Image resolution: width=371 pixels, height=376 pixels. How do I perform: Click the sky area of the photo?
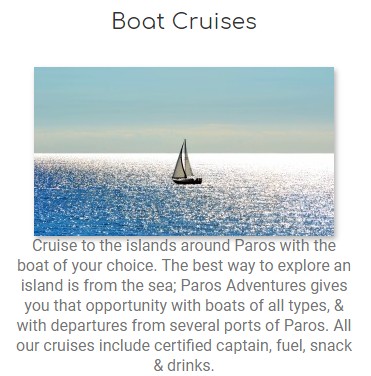coord(184,110)
